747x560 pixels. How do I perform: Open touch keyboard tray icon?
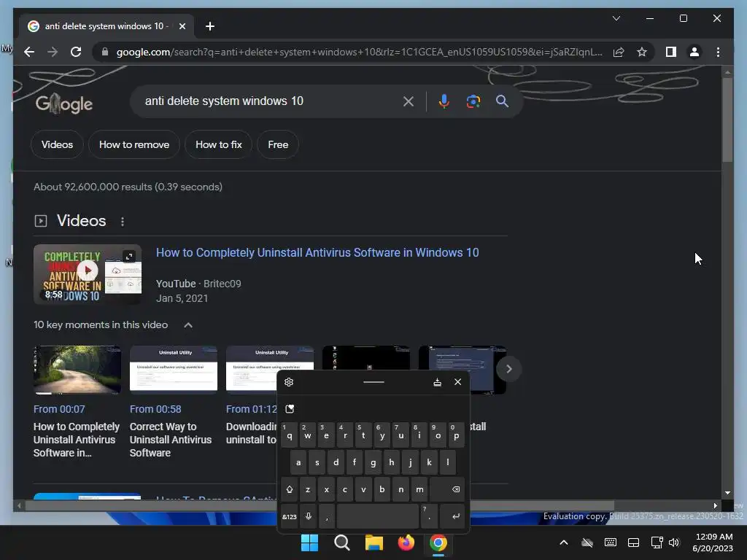click(611, 542)
